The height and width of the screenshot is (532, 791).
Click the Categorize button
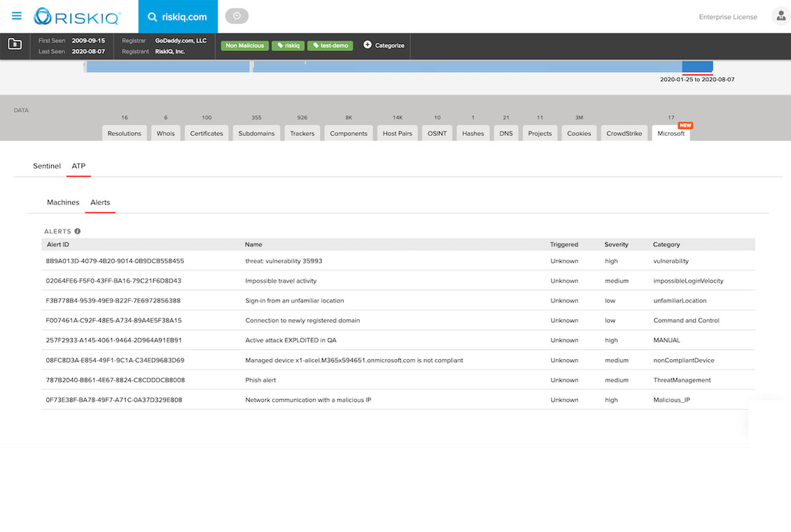384,45
